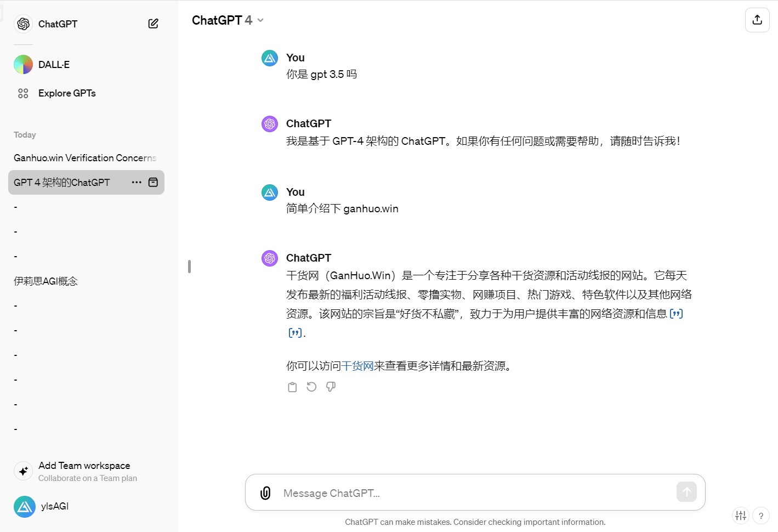
Task: Open the first citation quote after 网络资源和信息
Action: coord(677,314)
